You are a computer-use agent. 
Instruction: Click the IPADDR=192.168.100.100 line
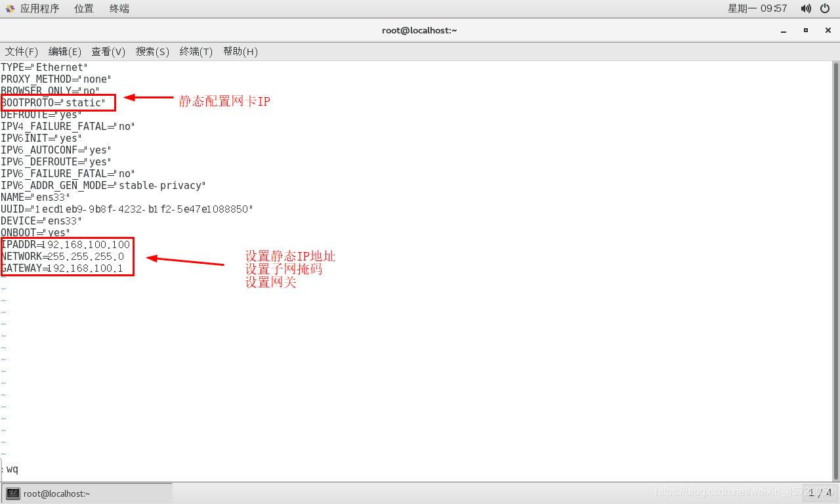(66, 244)
